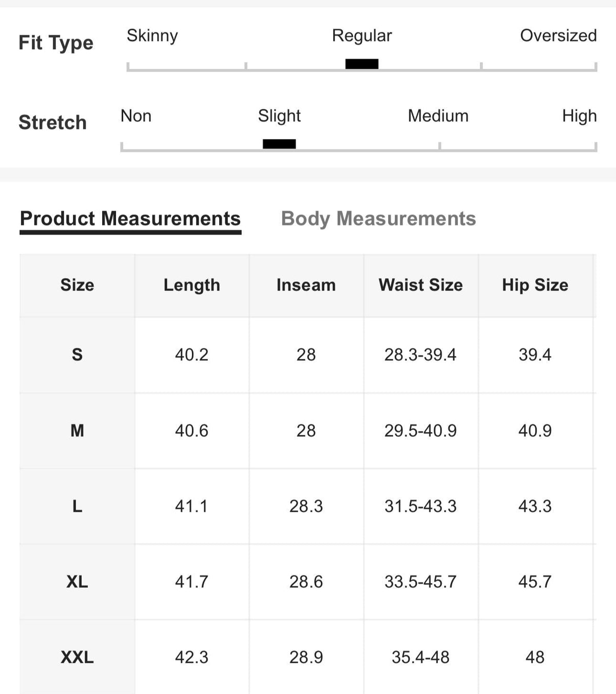
Task: Click the XXL size row label
Action: [x=77, y=657]
